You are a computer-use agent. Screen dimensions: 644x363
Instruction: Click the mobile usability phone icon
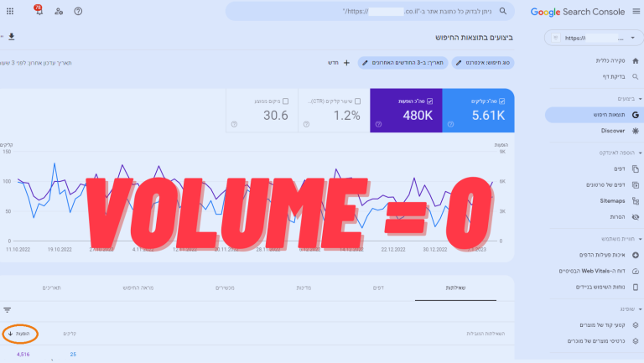[636, 287]
